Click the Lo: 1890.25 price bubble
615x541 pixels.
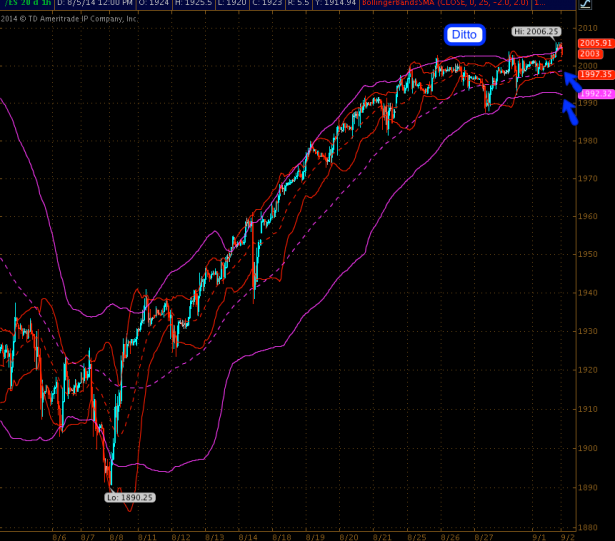[x=129, y=496]
